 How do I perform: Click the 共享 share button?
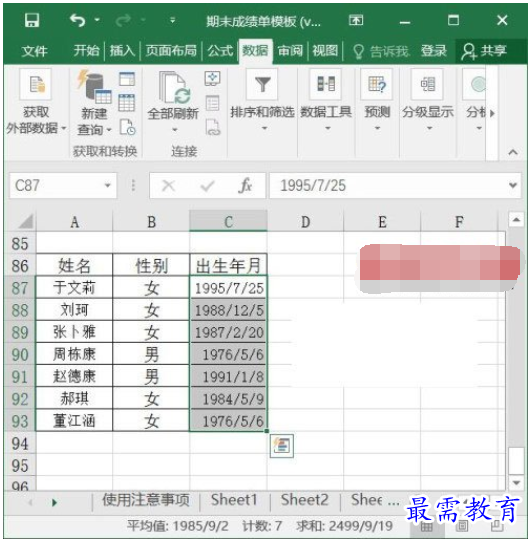pyautogui.click(x=485, y=51)
